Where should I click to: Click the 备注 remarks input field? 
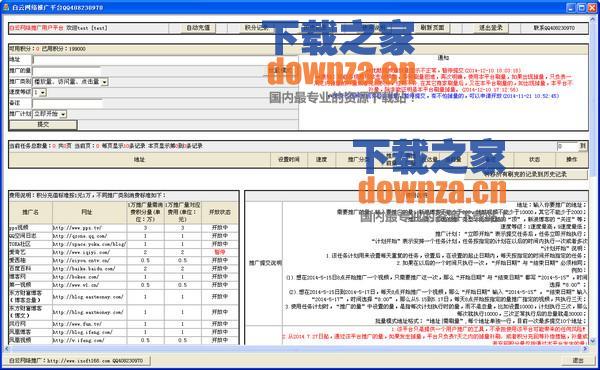pos(67,103)
